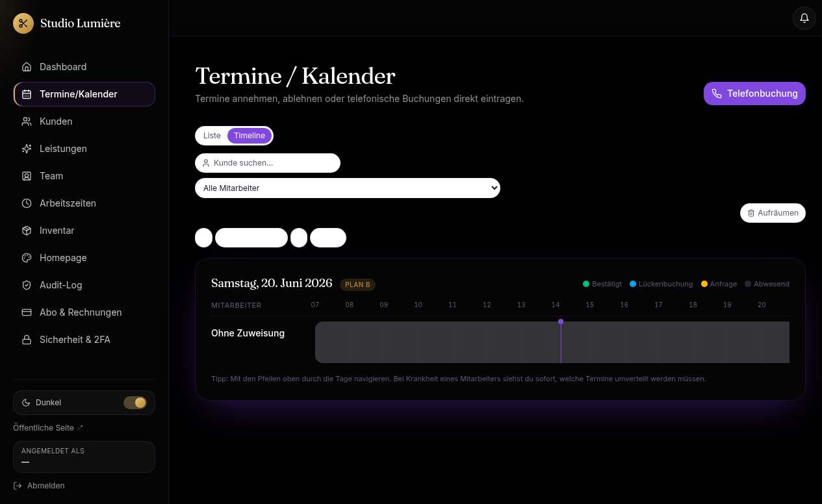Click the sparkle icon beside Leistungen
This screenshot has height=504, width=822.
click(27, 149)
